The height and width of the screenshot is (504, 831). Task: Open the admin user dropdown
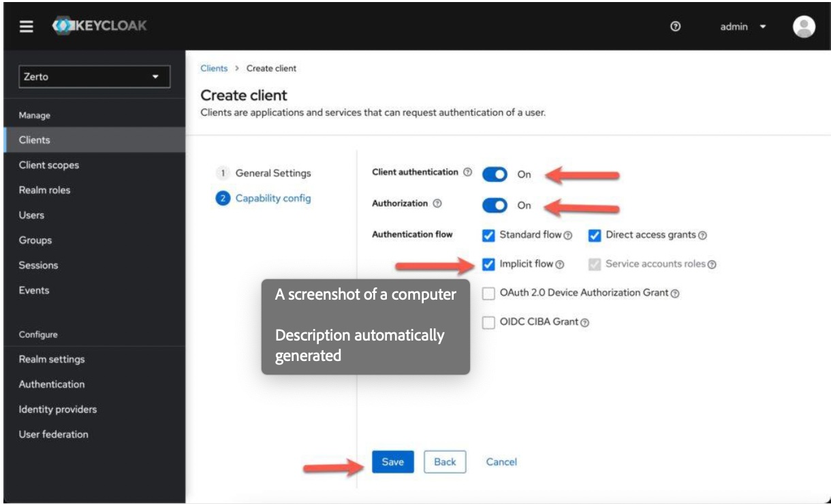point(743,27)
